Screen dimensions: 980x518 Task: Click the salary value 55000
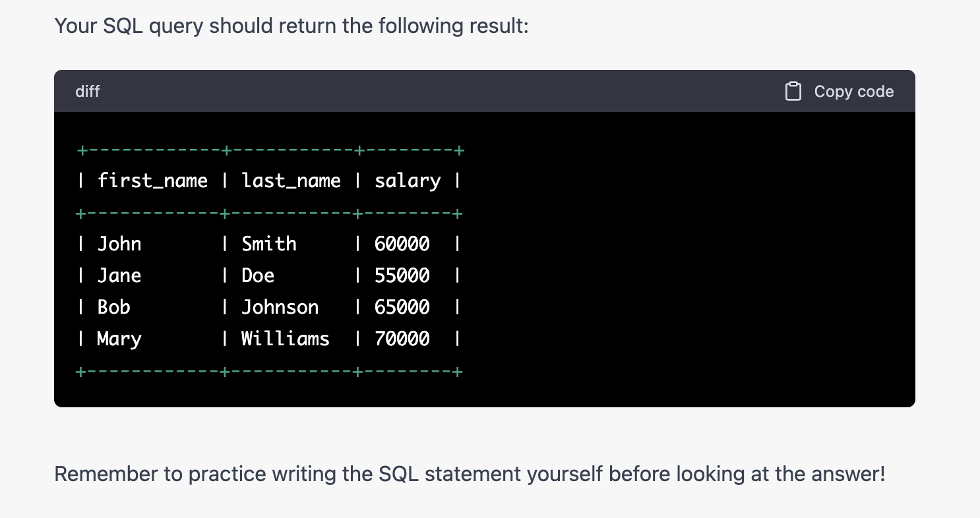tap(402, 275)
